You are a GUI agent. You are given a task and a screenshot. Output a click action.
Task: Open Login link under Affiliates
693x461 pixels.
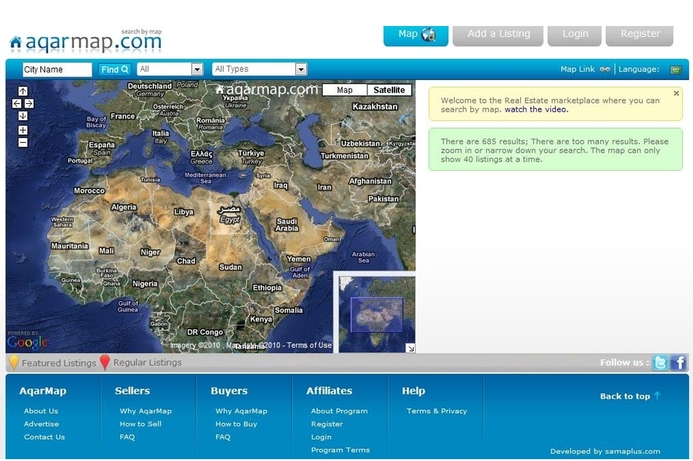click(321, 437)
